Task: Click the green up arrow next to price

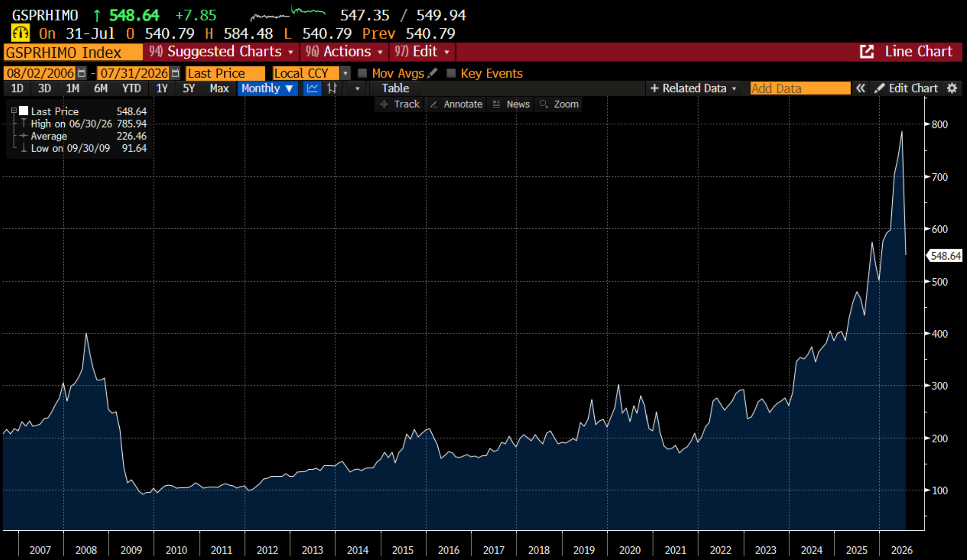Action: pyautogui.click(x=97, y=16)
